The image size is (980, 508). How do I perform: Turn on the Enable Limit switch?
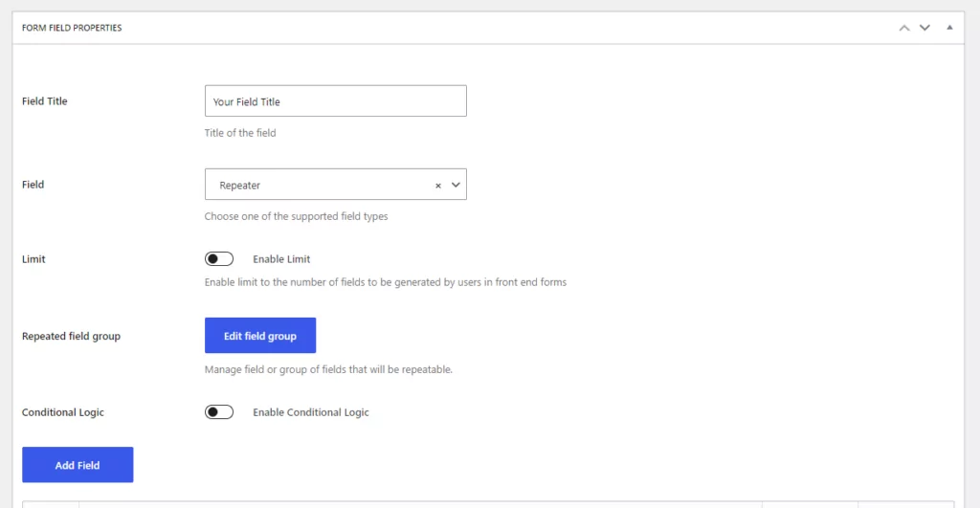219,258
